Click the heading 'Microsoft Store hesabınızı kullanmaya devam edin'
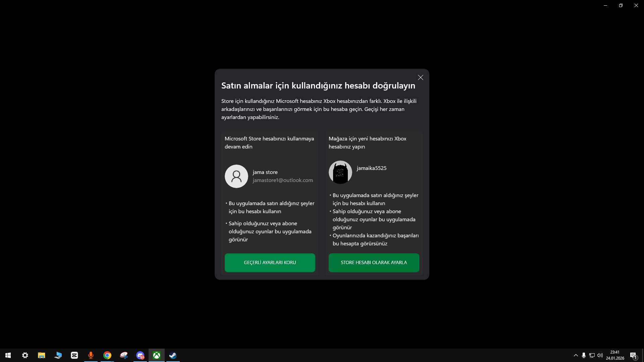The height and width of the screenshot is (362, 644). [269, 142]
